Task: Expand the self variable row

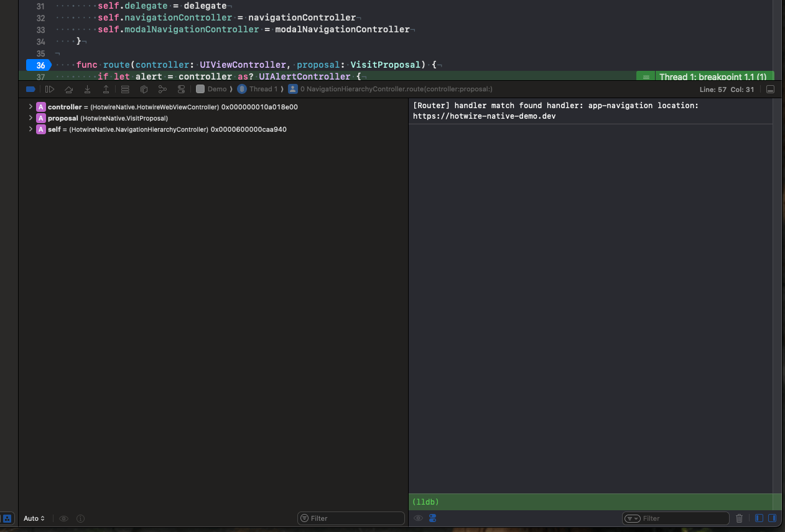Action: (x=30, y=129)
